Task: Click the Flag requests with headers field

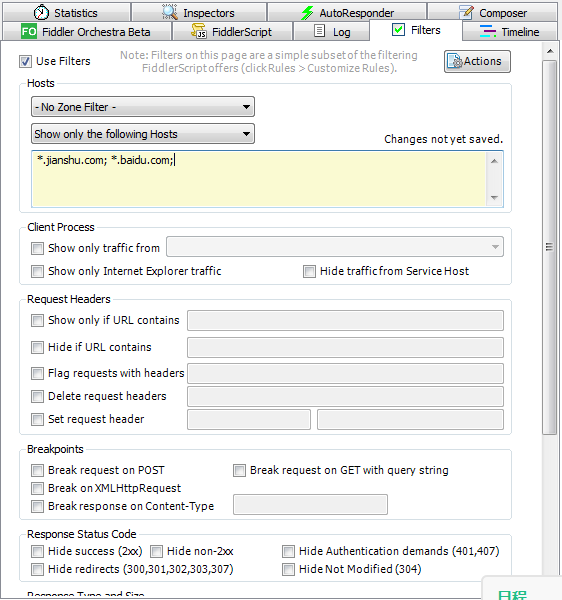Action: [345, 373]
